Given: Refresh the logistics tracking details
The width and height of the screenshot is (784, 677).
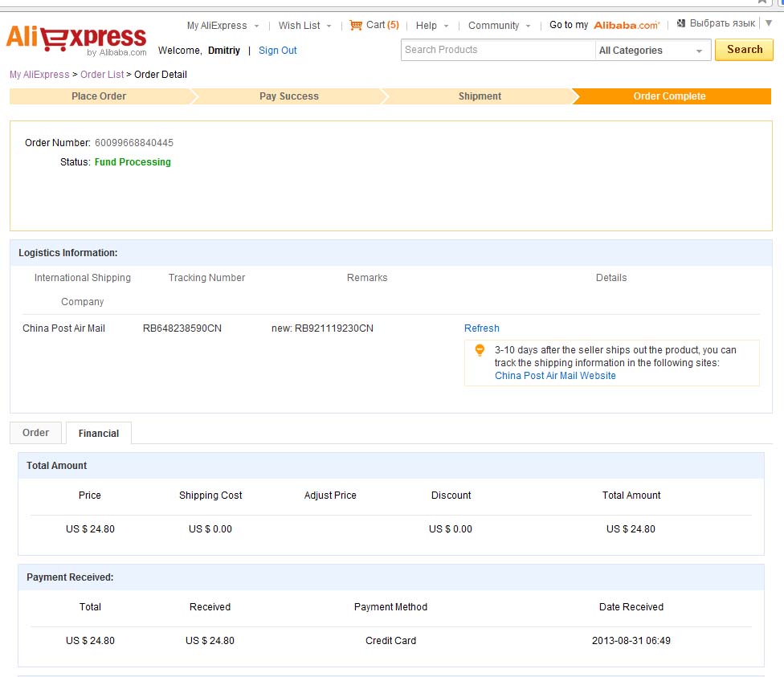Looking at the screenshot, I should (482, 328).
